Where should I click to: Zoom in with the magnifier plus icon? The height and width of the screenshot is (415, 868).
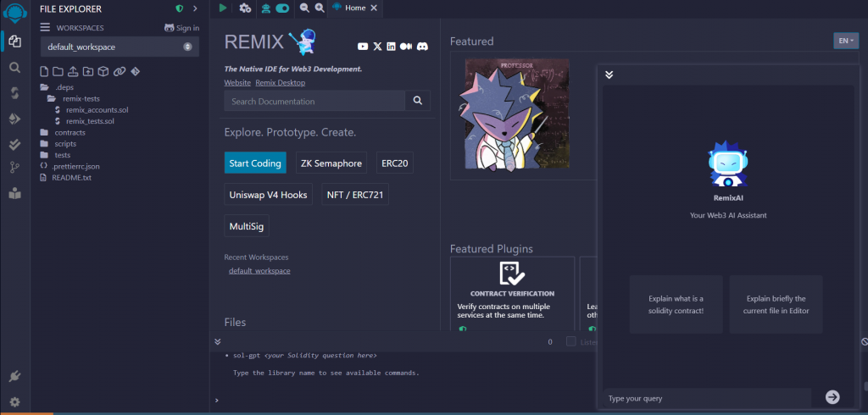(x=320, y=8)
